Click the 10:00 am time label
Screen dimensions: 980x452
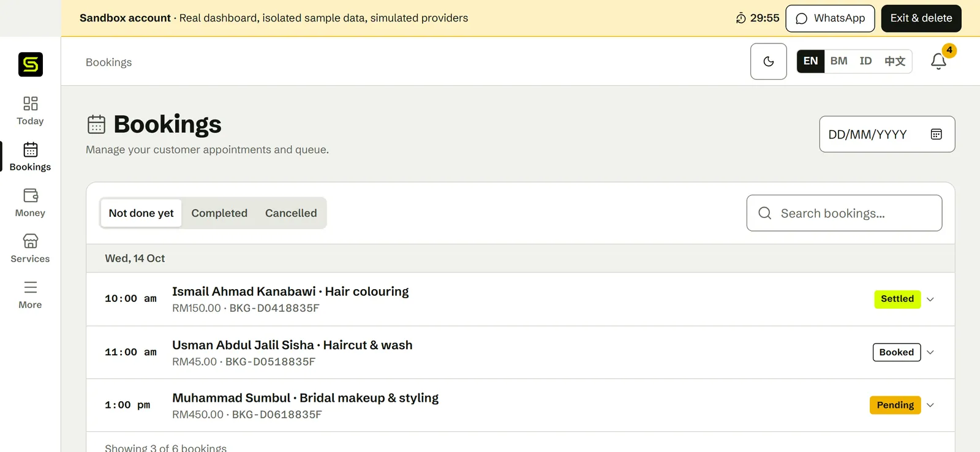(x=130, y=299)
